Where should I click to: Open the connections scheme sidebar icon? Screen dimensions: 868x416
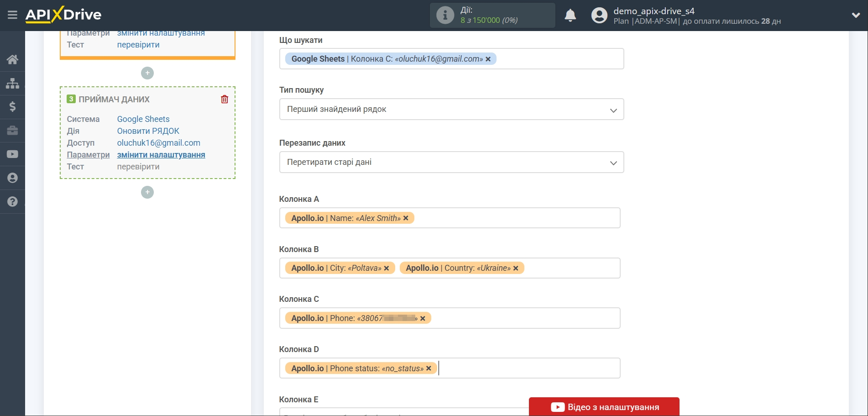[12, 83]
